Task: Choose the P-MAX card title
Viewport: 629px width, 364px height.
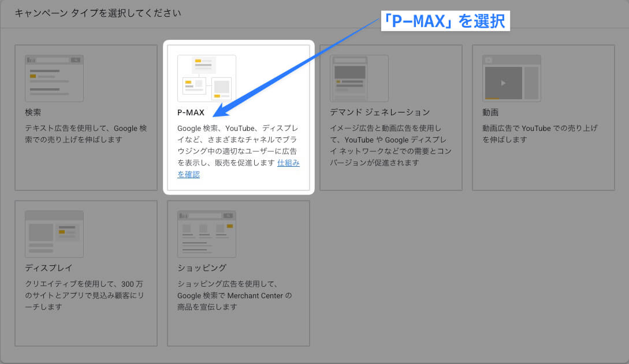Action: point(191,112)
